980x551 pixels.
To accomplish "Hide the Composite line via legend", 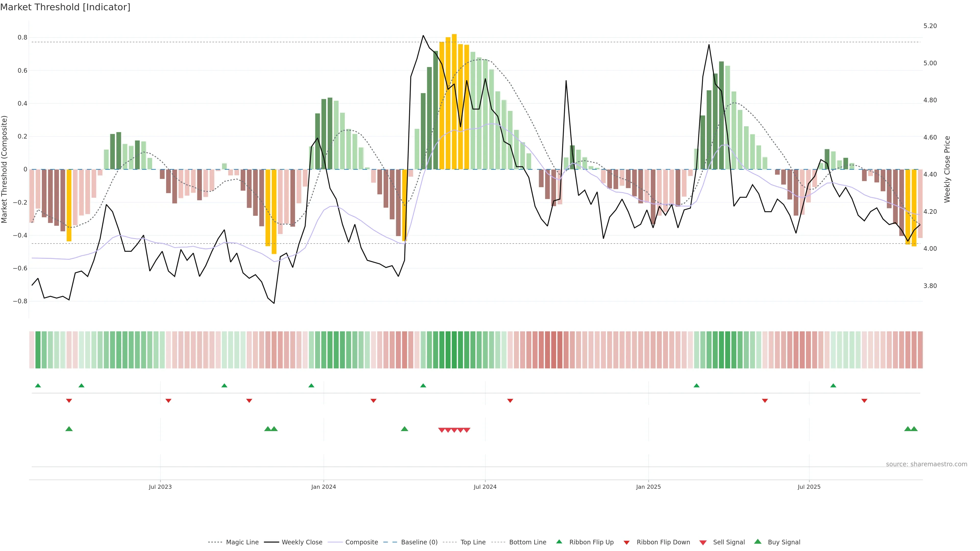I will pyautogui.click(x=361, y=542).
